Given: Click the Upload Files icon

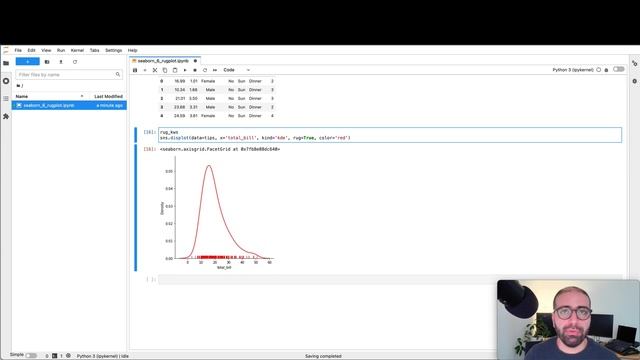Looking at the screenshot, I should (61, 62).
